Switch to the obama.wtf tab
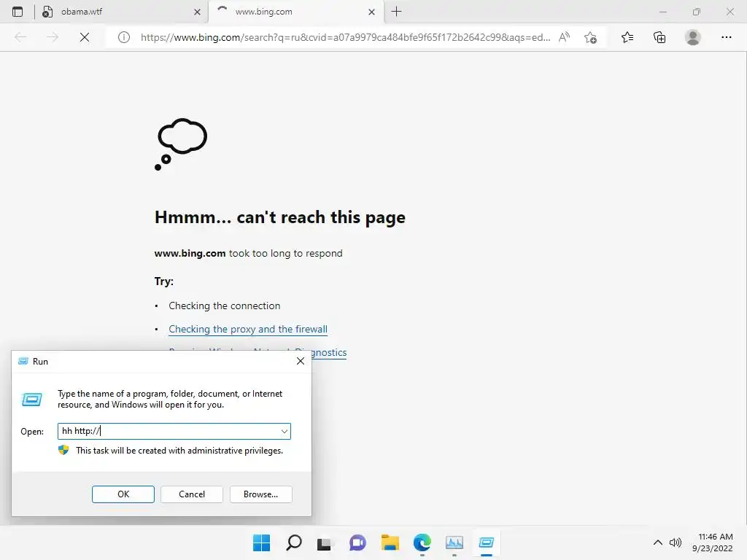Image resolution: width=747 pixels, height=560 pixels. pos(122,12)
